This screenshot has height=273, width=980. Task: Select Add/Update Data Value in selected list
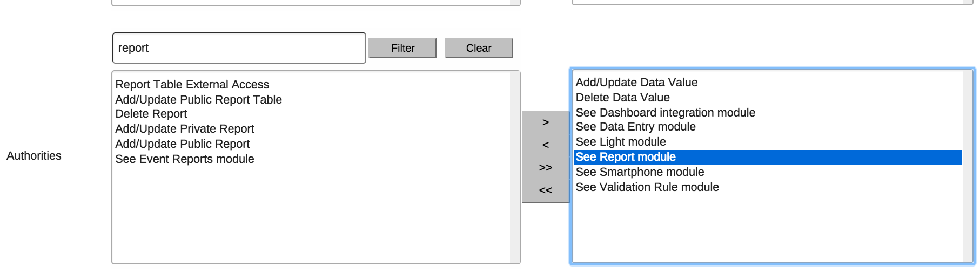point(636,83)
